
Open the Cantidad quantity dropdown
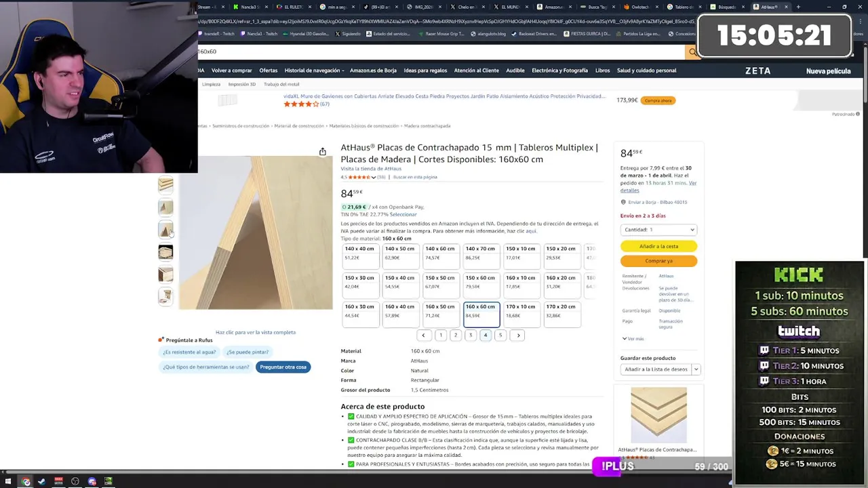(x=658, y=230)
